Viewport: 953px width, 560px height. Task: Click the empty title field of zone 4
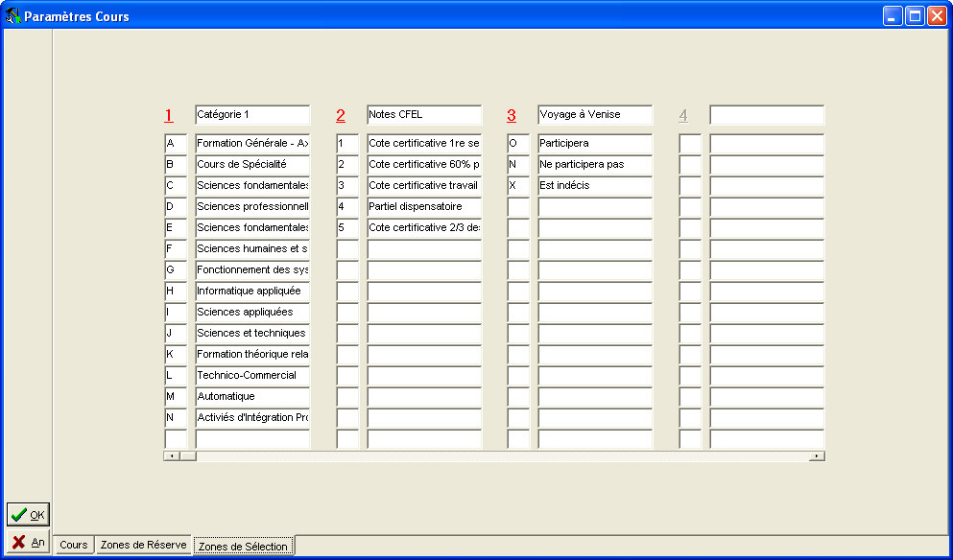pyautogui.click(x=767, y=115)
